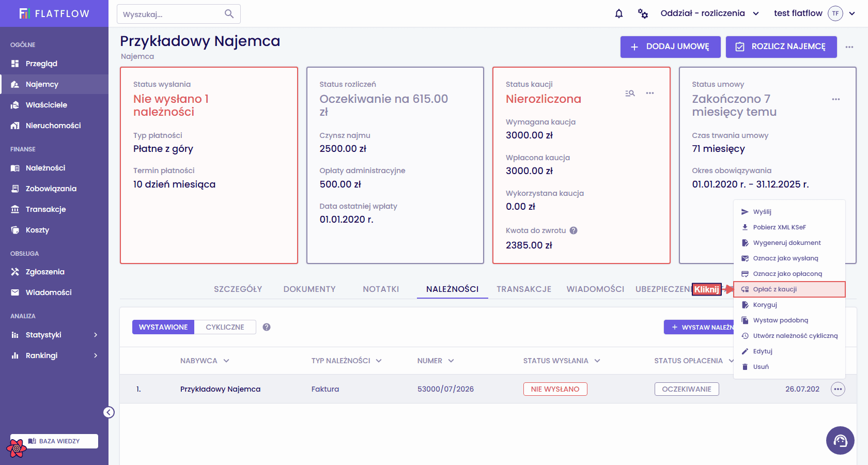Screen dimensions: 868x465
Task: Open Transakcje in sidebar
Action: pyautogui.click(x=54, y=209)
